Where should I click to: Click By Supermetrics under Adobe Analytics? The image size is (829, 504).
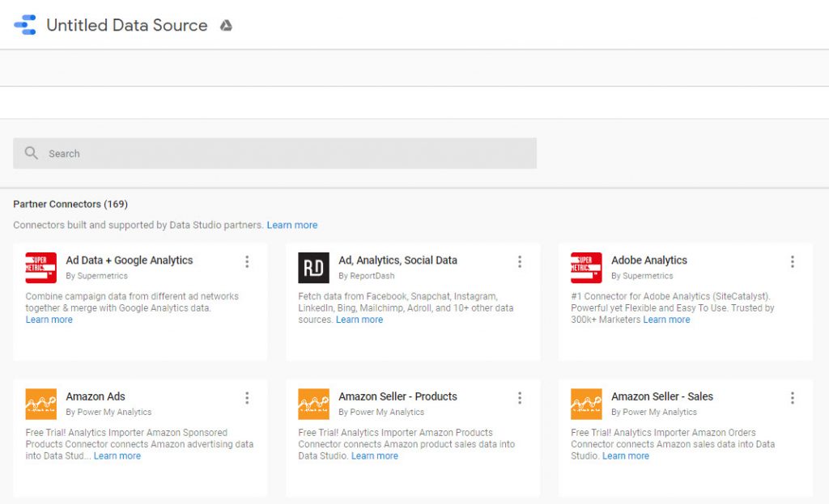(x=642, y=276)
